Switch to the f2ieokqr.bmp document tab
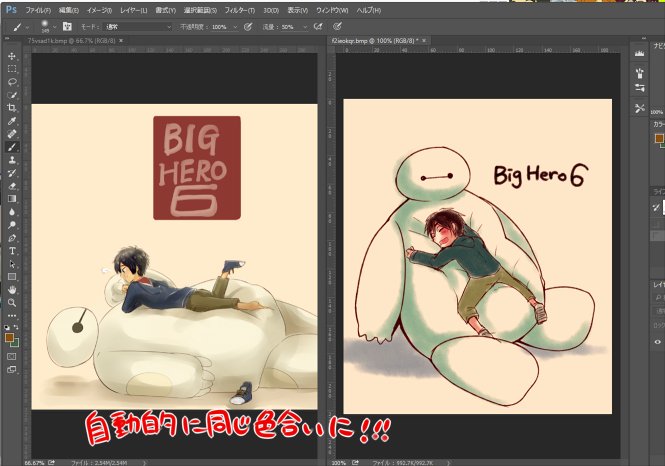 pos(375,41)
